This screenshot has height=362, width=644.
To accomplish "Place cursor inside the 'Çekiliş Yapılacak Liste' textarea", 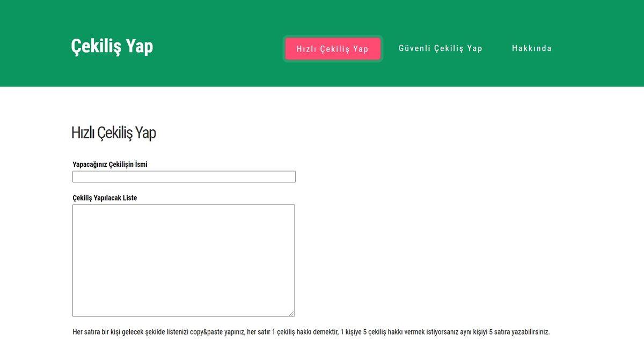I will pos(184,257).
